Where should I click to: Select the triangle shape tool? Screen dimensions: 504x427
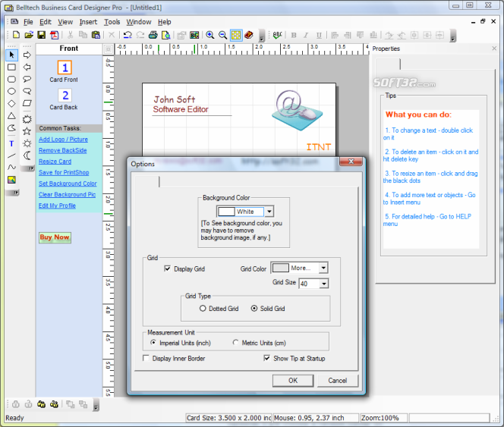coord(11,117)
